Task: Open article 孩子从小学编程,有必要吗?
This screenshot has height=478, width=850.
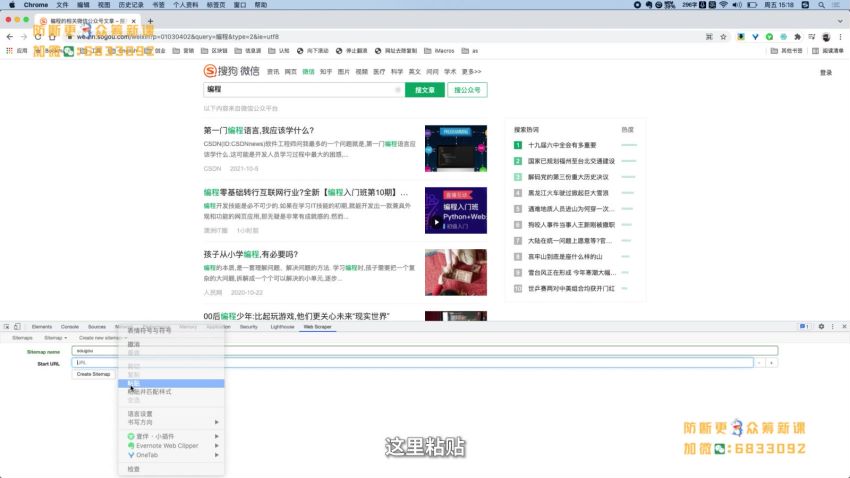Action: (x=250, y=254)
